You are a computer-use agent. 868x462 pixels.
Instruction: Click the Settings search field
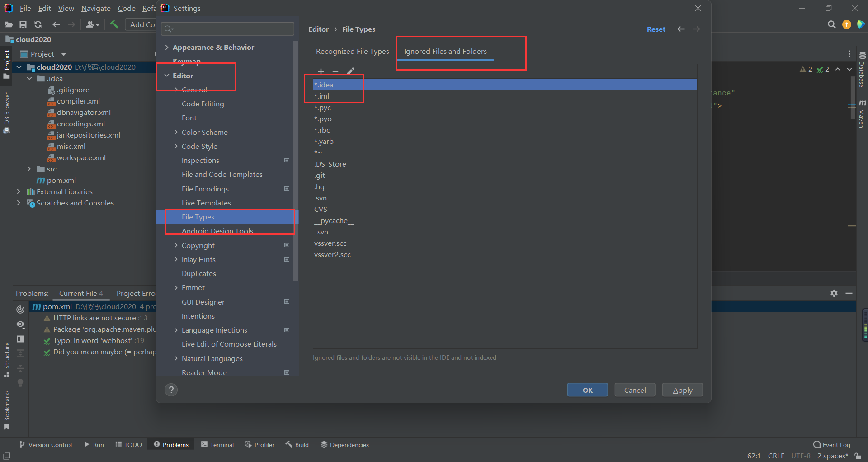(227, 29)
